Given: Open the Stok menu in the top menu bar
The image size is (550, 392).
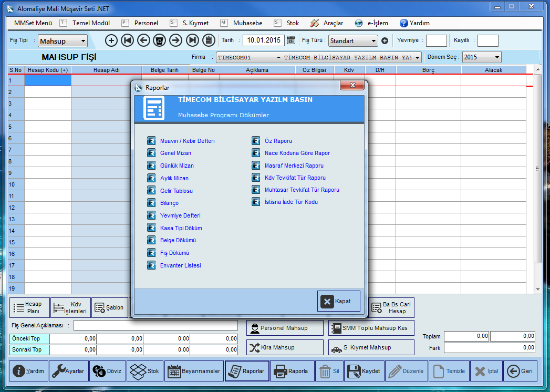Looking at the screenshot, I should coord(293,23).
